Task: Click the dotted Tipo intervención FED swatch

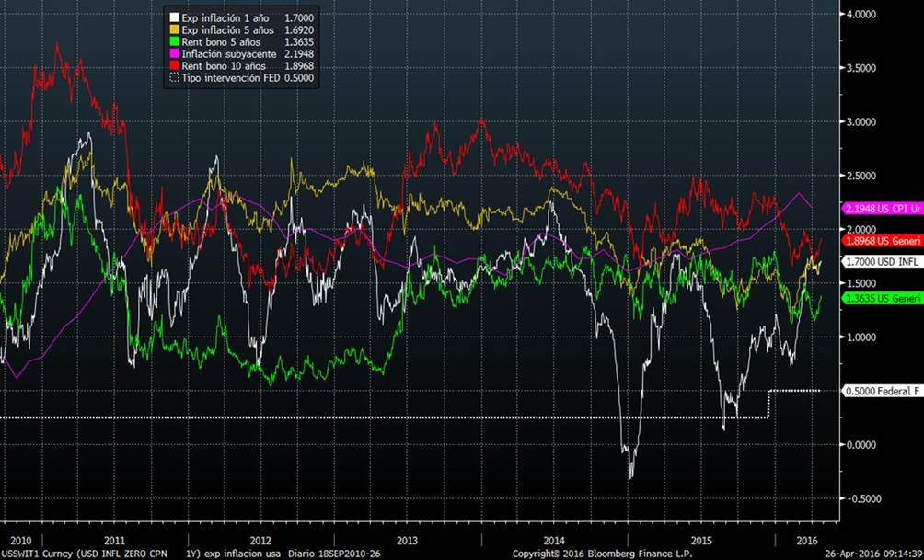Action: pyautogui.click(x=174, y=78)
